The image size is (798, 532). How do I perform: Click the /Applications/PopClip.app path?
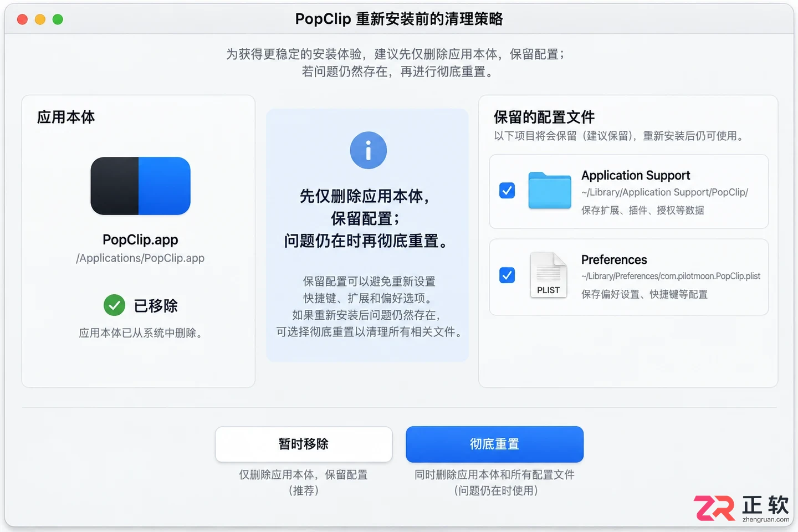(140, 258)
